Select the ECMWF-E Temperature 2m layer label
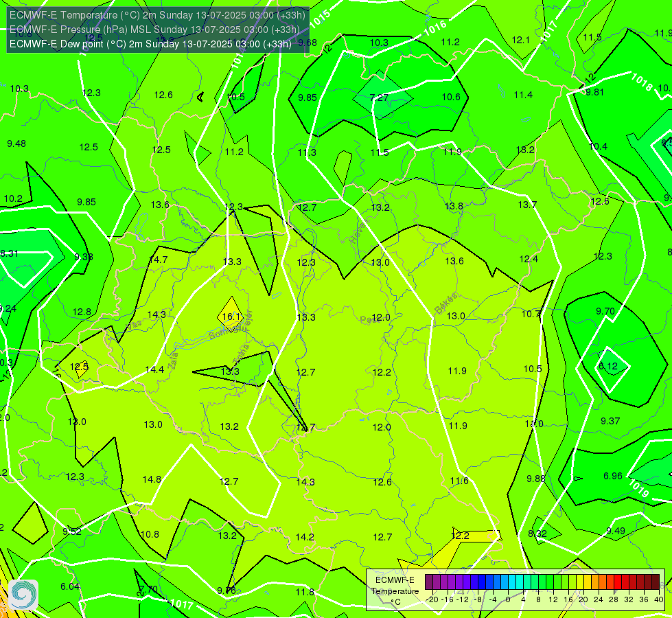The width and height of the screenshot is (672, 618). [157, 15]
